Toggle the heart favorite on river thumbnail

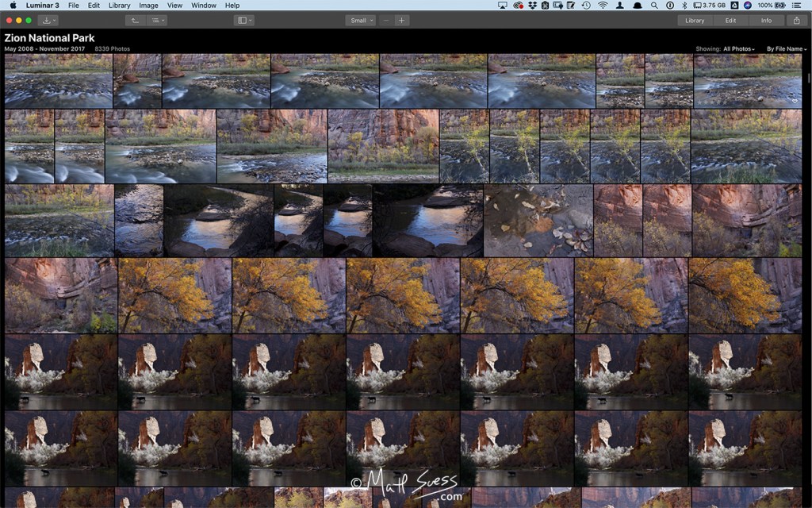click(x=795, y=102)
